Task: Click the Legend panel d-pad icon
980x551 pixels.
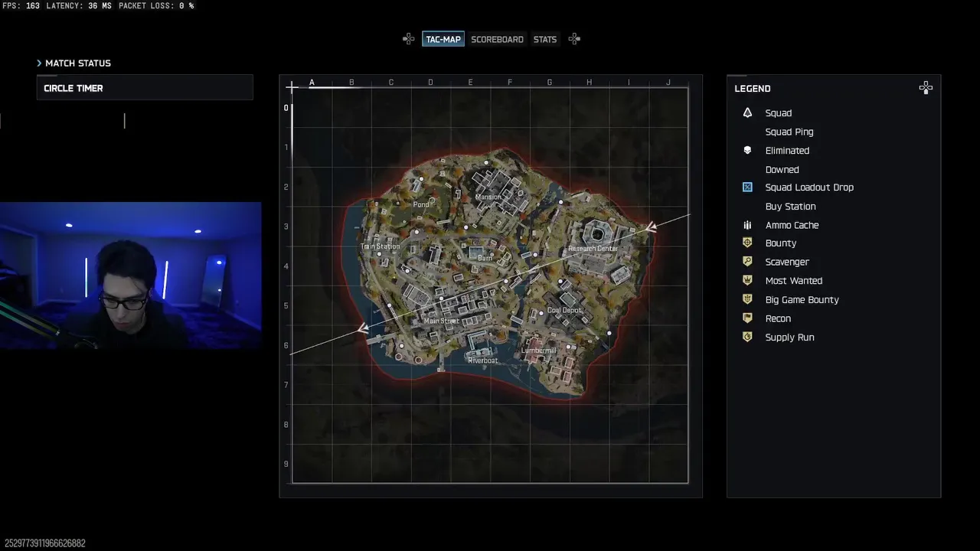Action: pyautogui.click(x=926, y=88)
